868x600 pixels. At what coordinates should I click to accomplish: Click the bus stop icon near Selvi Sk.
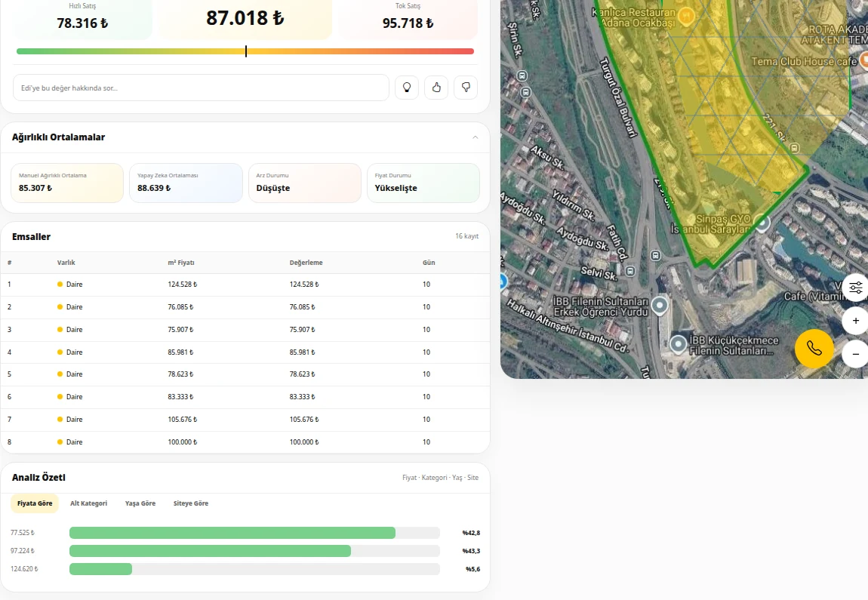pyautogui.click(x=630, y=271)
